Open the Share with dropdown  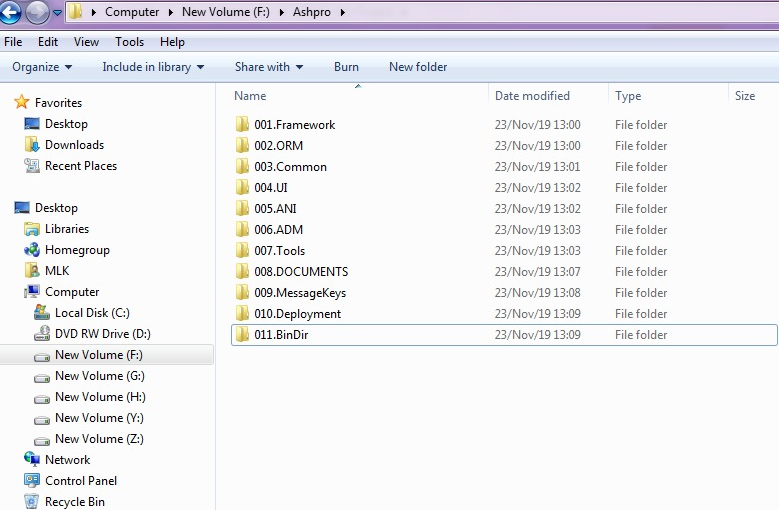pyautogui.click(x=269, y=67)
